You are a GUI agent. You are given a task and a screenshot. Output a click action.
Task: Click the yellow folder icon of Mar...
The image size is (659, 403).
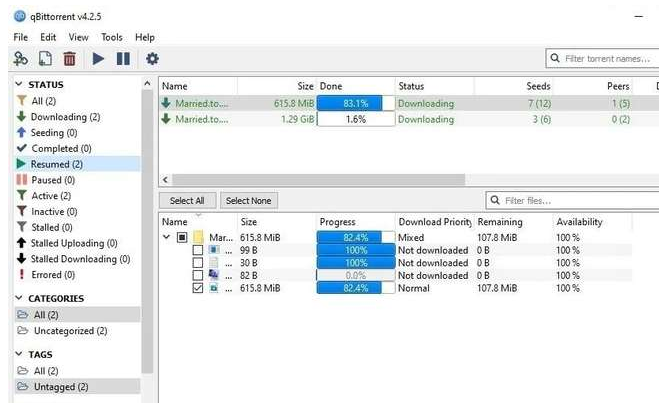click(x=198, y=237)
